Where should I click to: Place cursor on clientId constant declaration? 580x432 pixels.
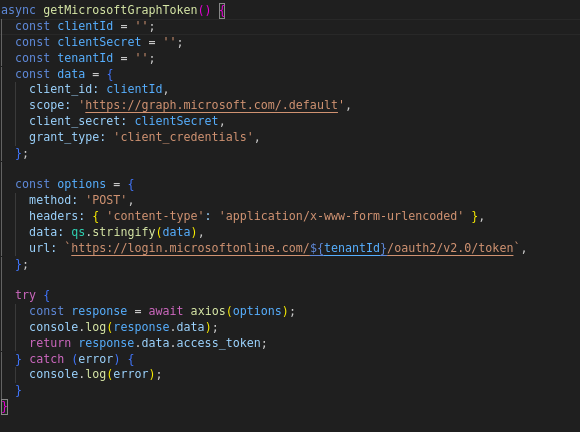click(85, 26)
